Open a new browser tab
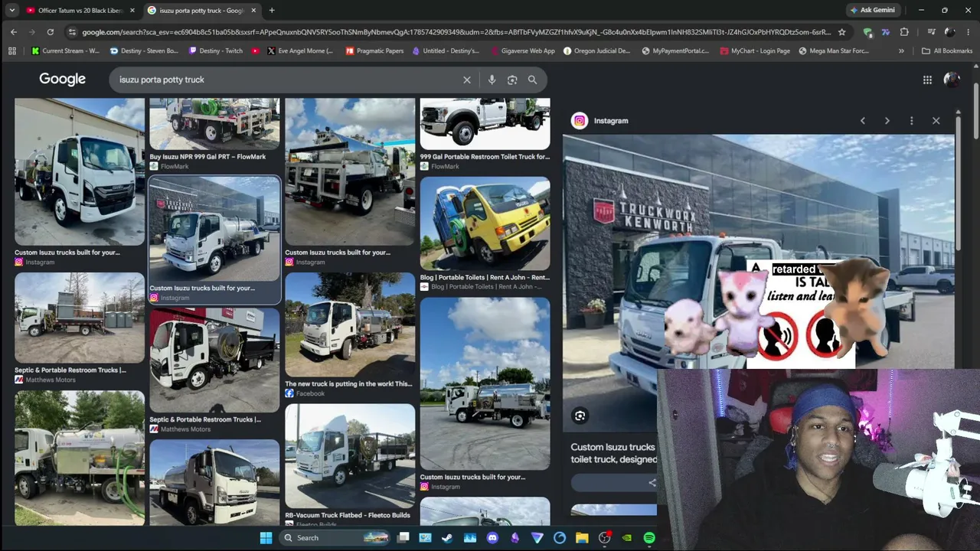Image resolution: width=980 pixels, height=551 pixels. 272,10
